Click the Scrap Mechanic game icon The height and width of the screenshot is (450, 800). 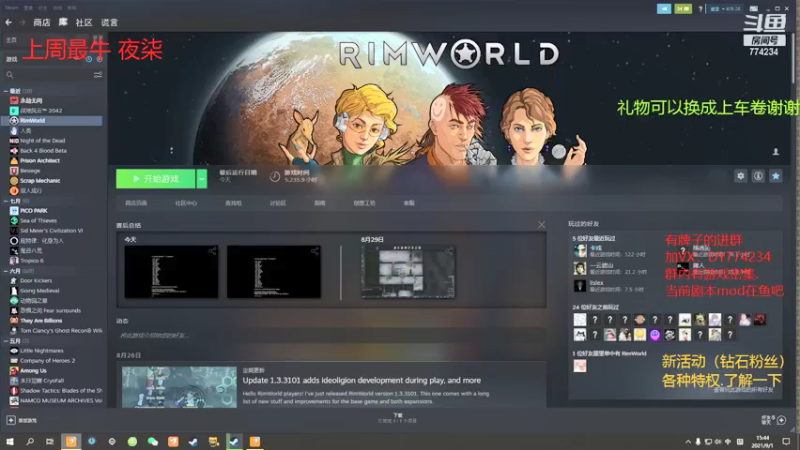[x=14, y=181]
